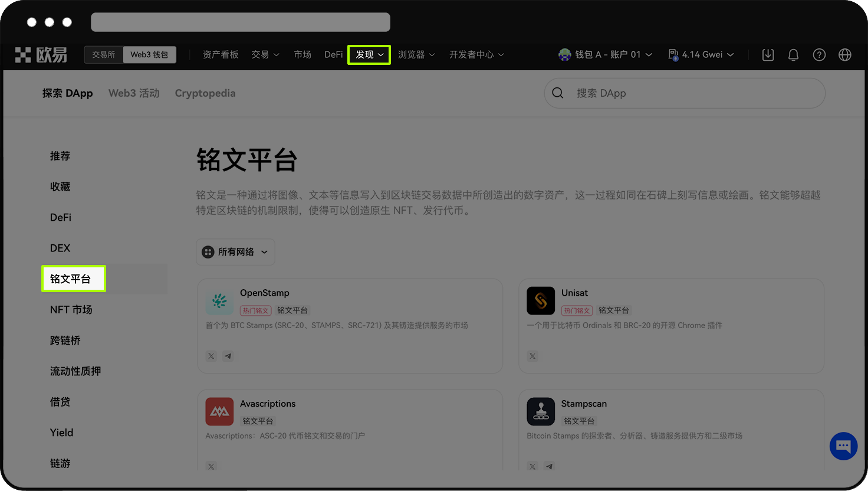
Task: Open the 所有网络 network filter
Action: [x=235, y=252]
